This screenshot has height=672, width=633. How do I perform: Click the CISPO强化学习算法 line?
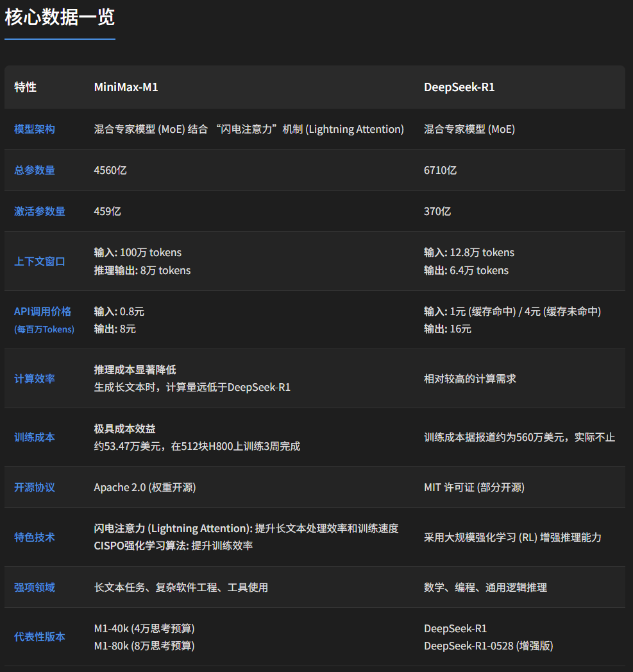pos(173,546)
